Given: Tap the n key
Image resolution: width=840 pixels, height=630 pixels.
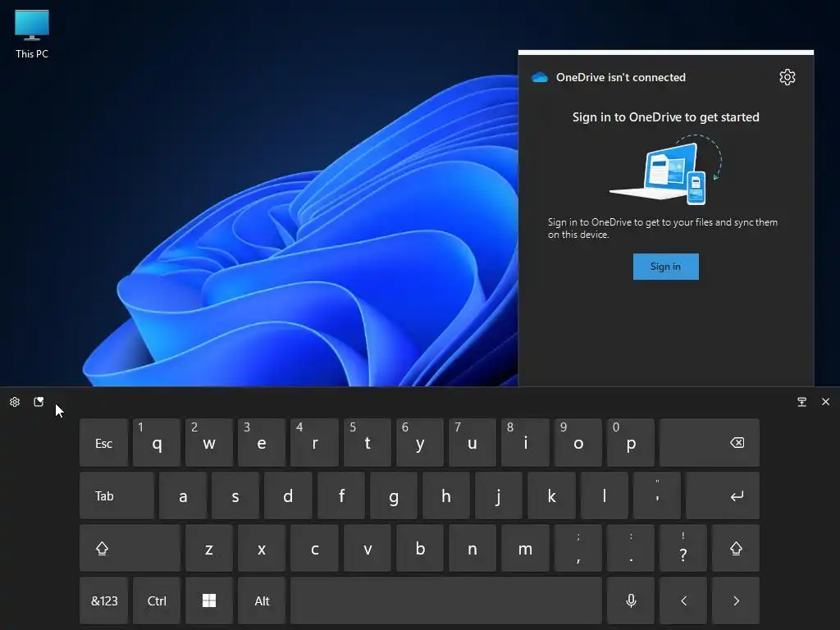Looking at the screenshot, I should click(472, 548).
